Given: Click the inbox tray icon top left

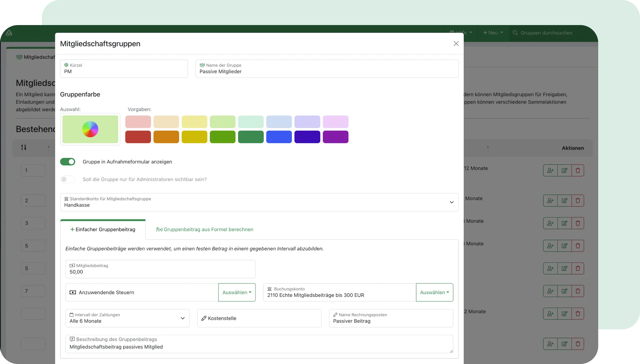Looking at the screenshot, I should coord(9,33).
